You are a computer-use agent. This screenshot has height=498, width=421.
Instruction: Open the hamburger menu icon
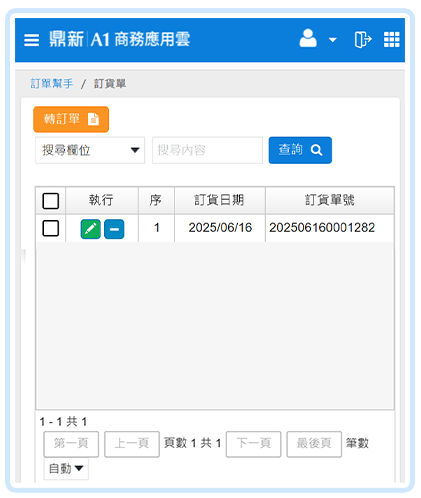point(31,40)
